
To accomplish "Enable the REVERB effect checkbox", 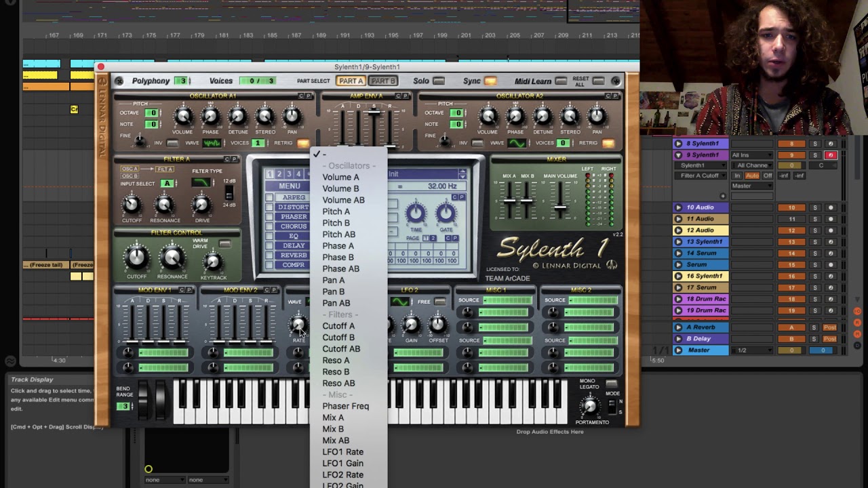I will pos(269,256).
